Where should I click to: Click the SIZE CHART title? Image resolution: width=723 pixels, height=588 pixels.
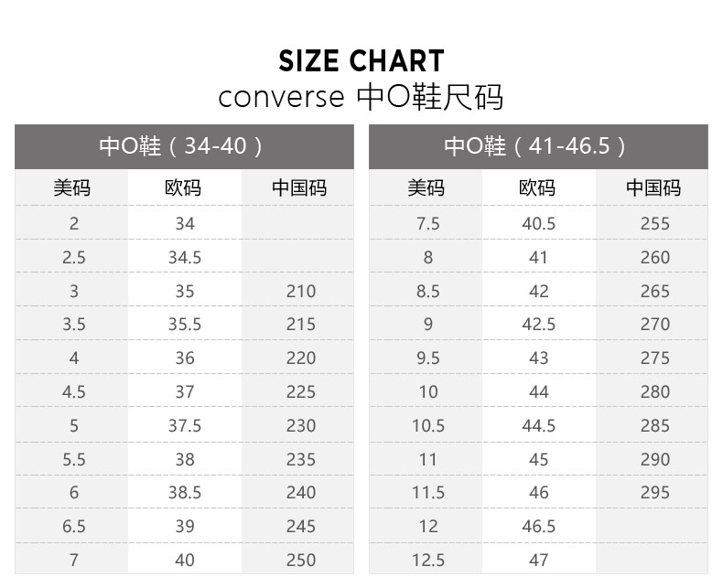coord(361,61)
